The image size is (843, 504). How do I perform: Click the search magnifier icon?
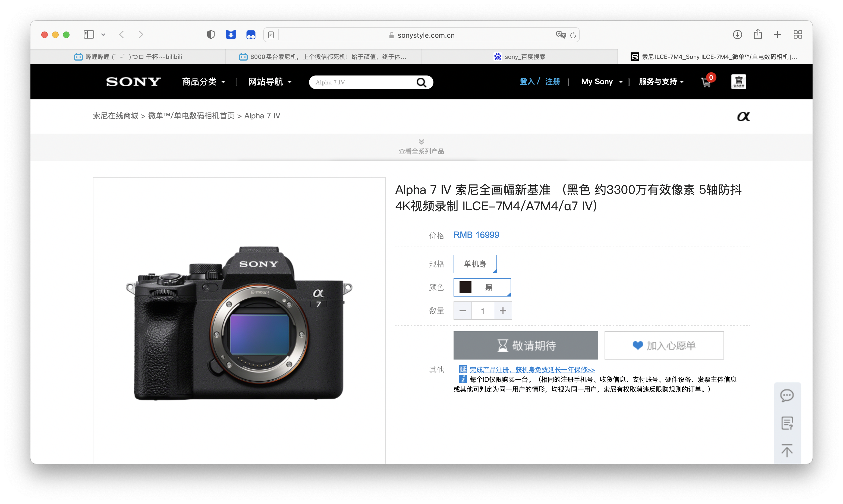click(x=421, y=82)
